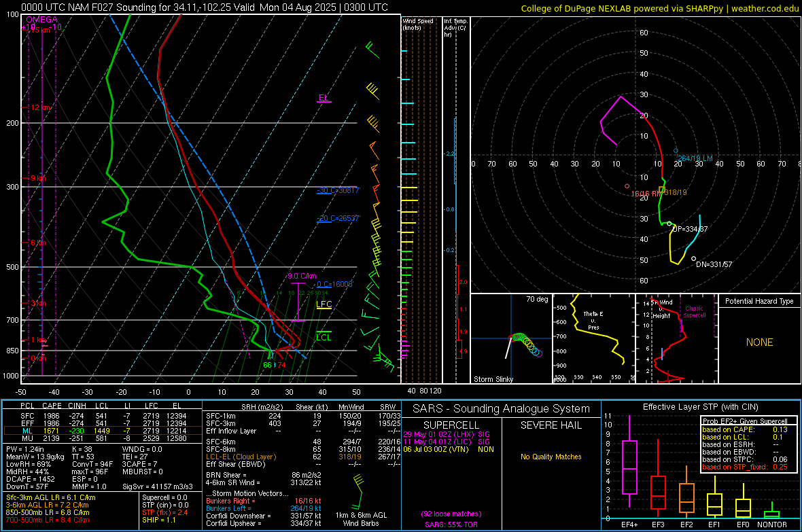Click the yellow 'LFC' marker label
Image resolution: width=802 pixels, height=532 pixels.
tap(324, 304)
